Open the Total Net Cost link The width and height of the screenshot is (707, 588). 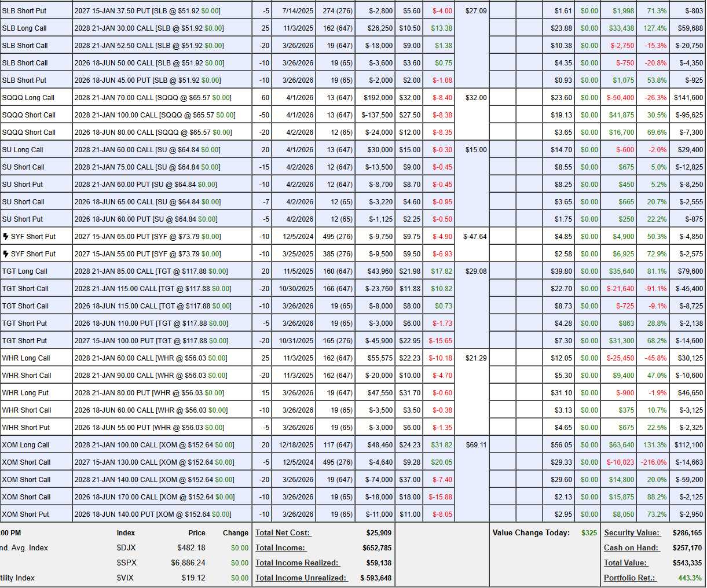point(283,533)
